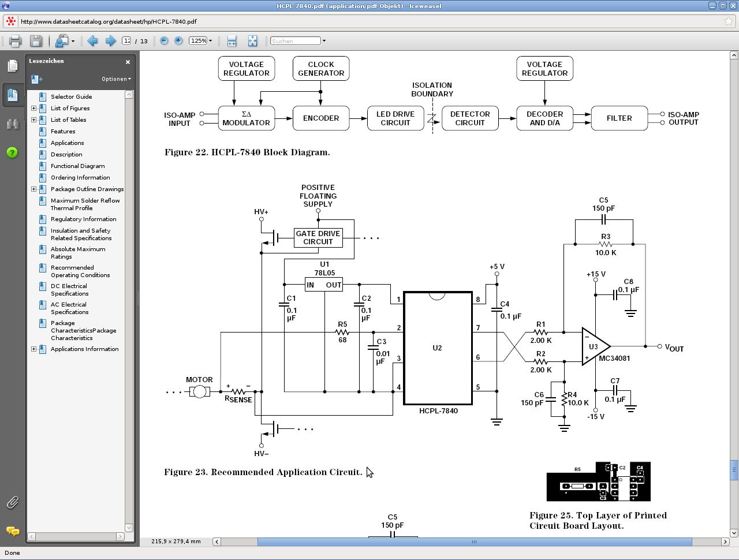Open the Selector Guide bookmark
Image resolution: width=739 pixels, height=560 pixels.
point(71,97)
